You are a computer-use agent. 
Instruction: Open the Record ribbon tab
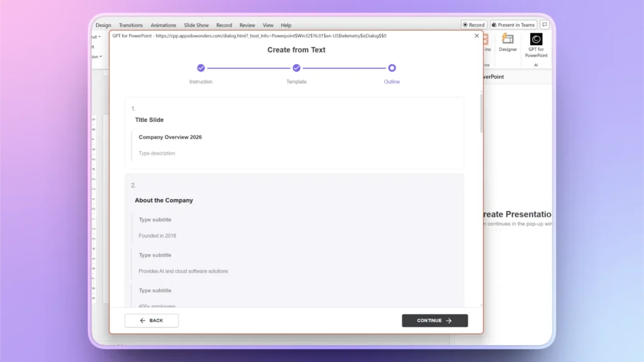(x=224, y=25)
